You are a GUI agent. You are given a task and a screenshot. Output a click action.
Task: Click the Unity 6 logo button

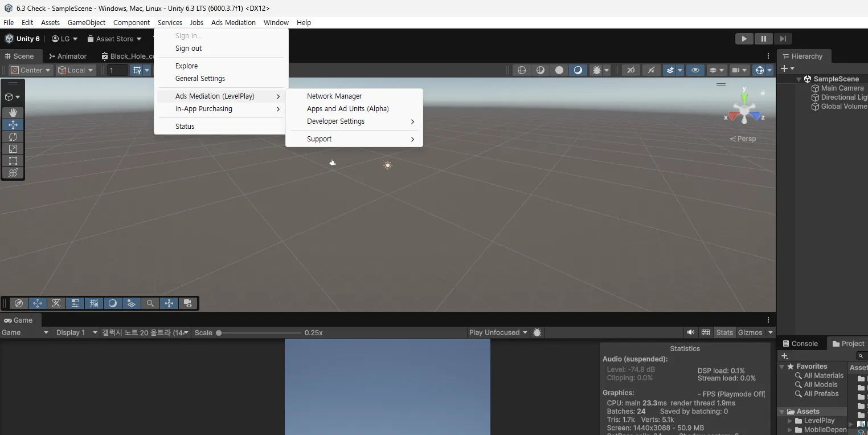(22, 39)
